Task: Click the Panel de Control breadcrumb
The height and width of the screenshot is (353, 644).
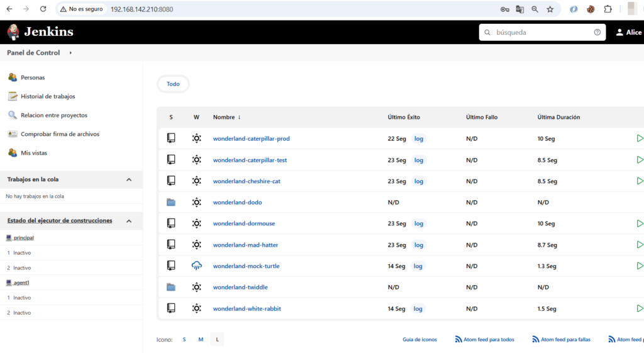Action: (33, 53)
